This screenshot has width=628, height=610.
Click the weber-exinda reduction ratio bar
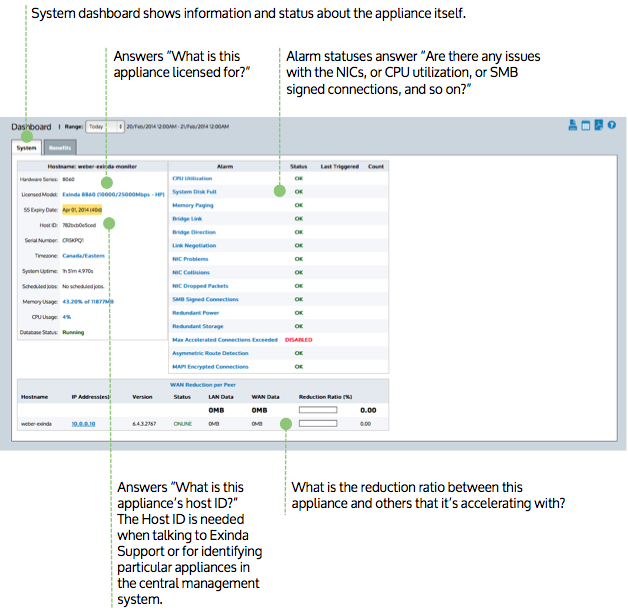click(318, 423)
